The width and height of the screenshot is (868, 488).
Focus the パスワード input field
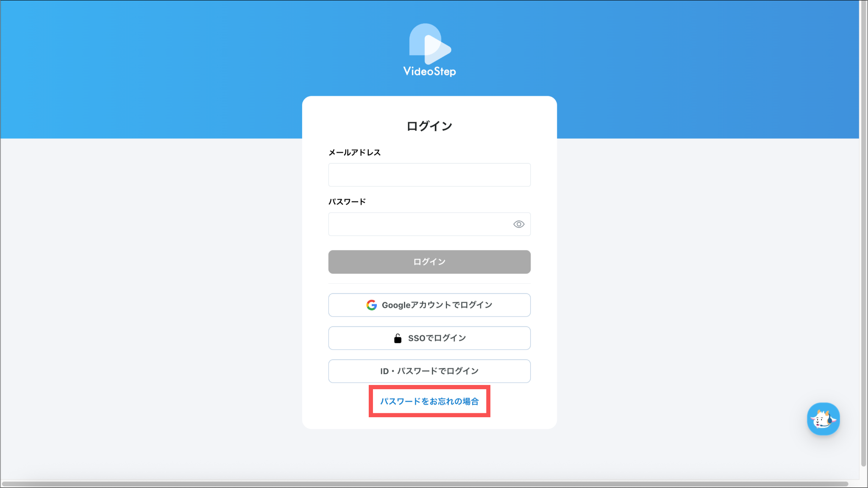(420, 224)
